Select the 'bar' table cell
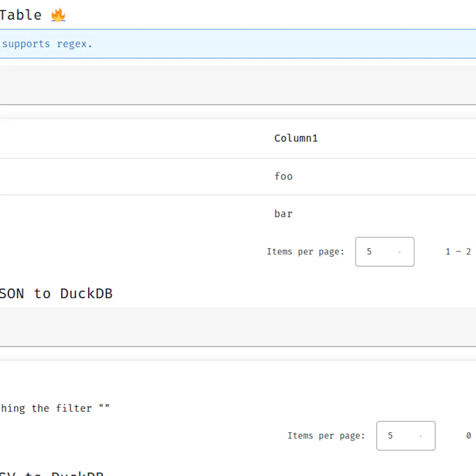 point(283,214)
